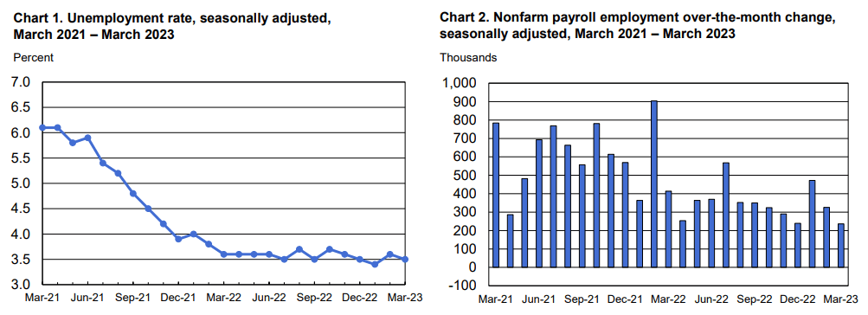
Task: Select the first data point at 6.1 percent
Action: [x=42, y=127]
